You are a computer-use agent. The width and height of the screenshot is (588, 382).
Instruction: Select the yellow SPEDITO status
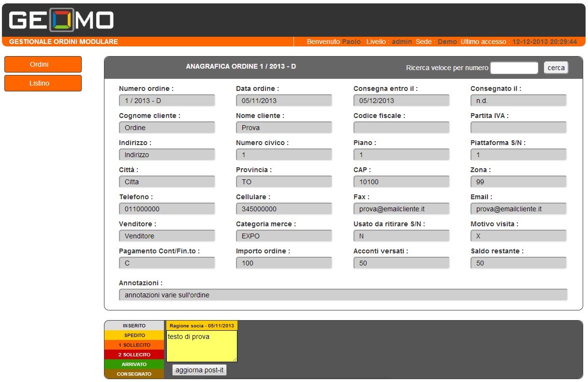134,335
